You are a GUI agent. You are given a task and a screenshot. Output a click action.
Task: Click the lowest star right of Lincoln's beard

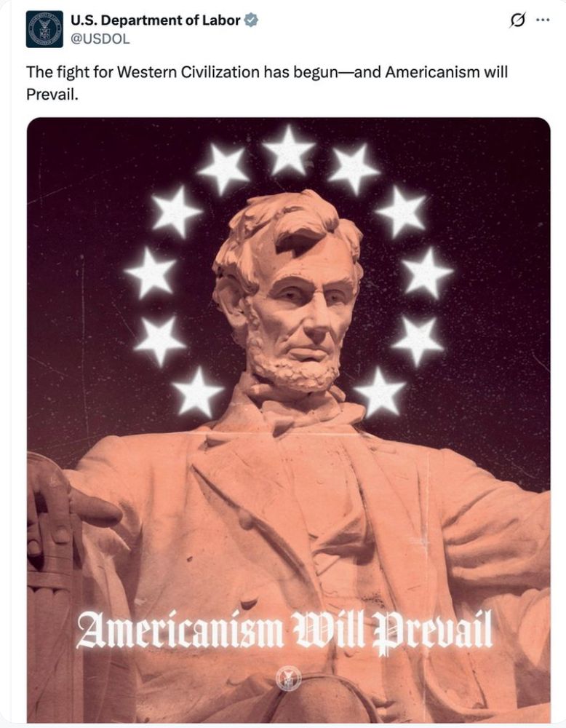click(x=380, y=393)
